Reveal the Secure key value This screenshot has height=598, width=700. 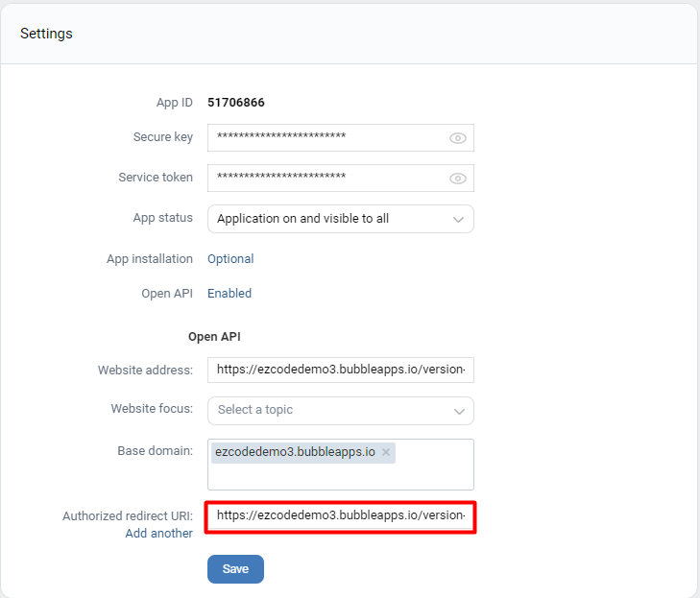click(x=458, y=138)
